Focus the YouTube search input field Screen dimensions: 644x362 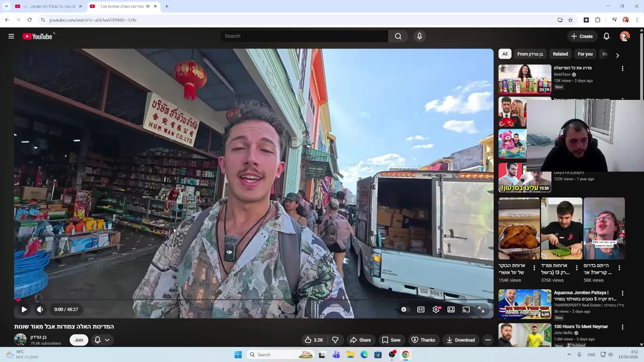click(304, 36)
